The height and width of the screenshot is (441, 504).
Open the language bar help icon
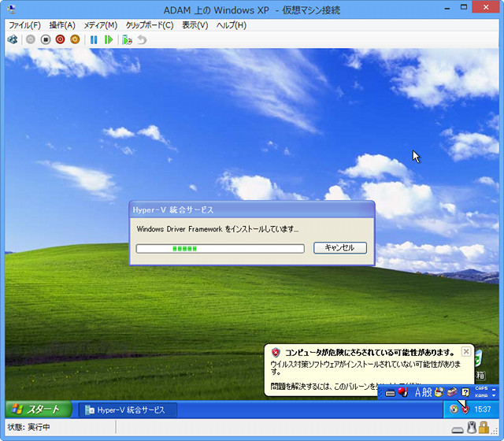tap(465, 392)
